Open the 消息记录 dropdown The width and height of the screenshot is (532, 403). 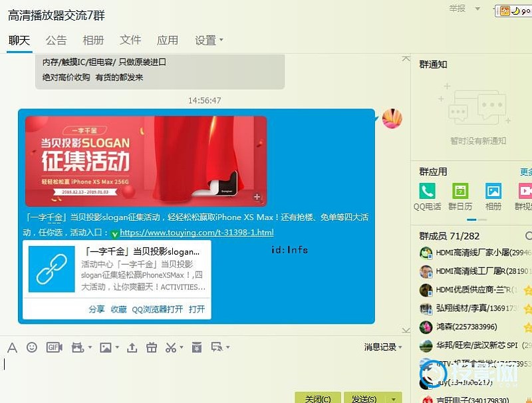click(383, 347)
